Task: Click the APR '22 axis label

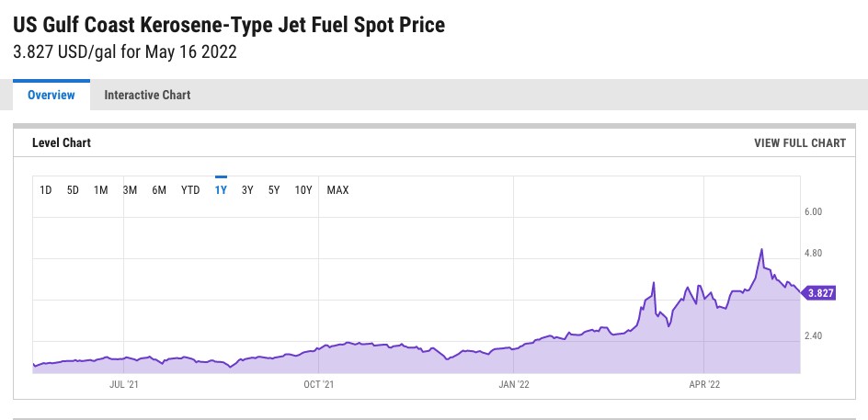Action: [703, 383]
